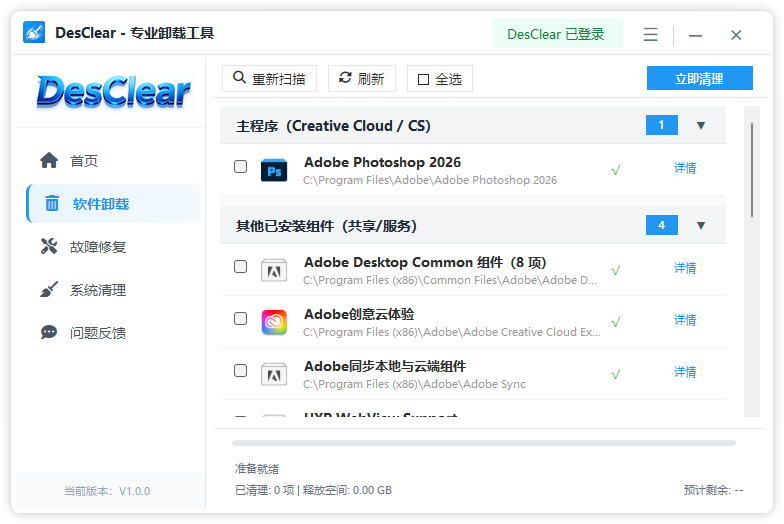Go to 首页 in sidebar

click(x=114, y=160)
